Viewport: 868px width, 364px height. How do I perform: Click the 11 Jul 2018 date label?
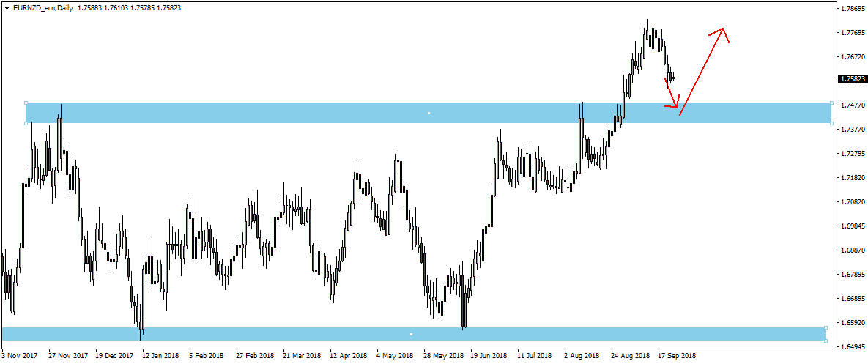tap(535, 356)
